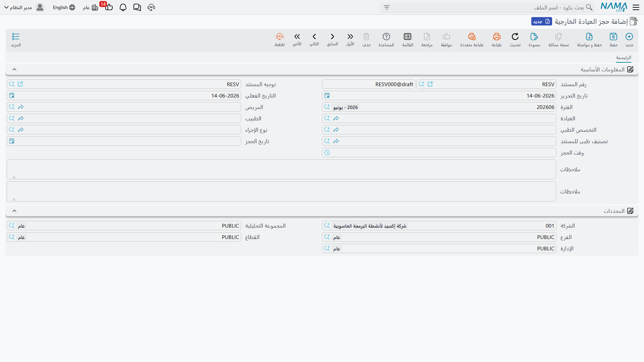Click the عام branch selector in top bar
Image resolution: width=644 pixels, height=362 pixels.
(x=90, y=7)
